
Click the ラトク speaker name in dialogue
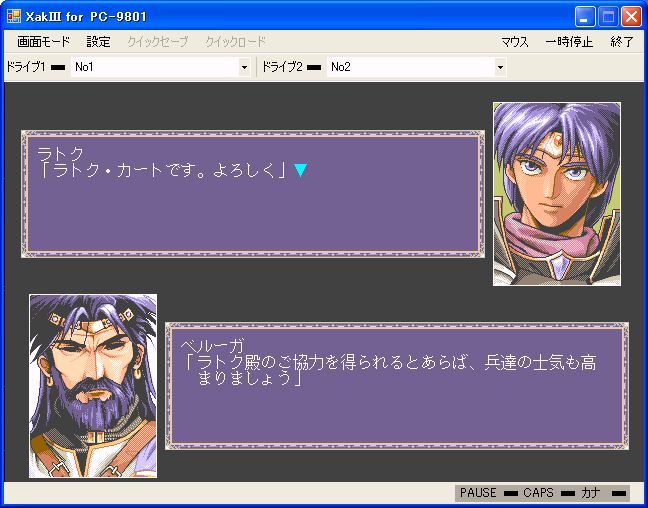click(x=60, y=154)
